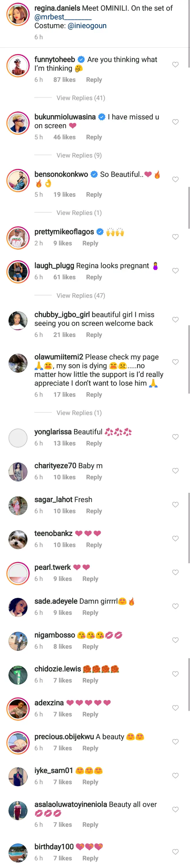This screenshot has width=190, height=868.
Task: Tap the heart on bensonokonkwo's comment
Action: (x=175, y=179)
